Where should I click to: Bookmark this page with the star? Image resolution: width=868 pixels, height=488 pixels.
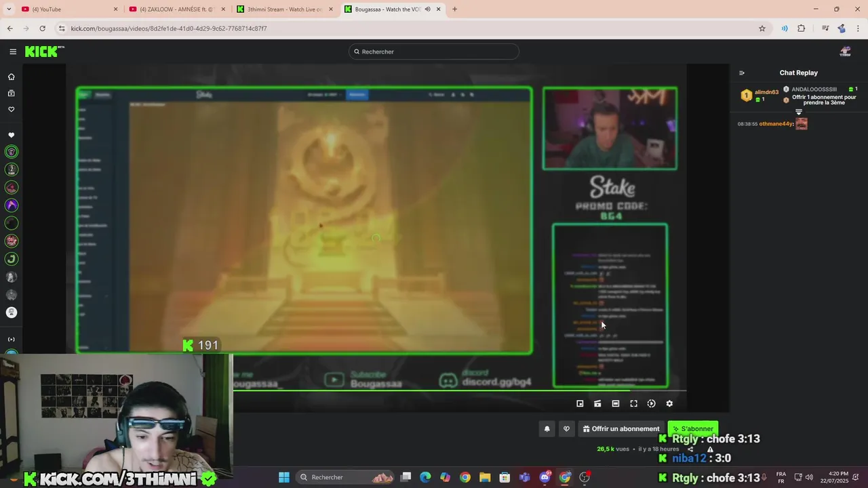click(762, 28)
